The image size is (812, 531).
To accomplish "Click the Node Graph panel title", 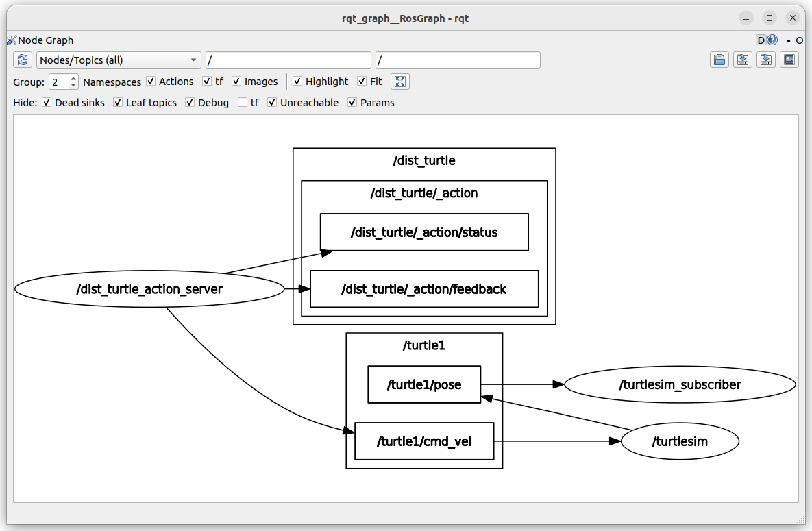I will (x=46, y=40).
